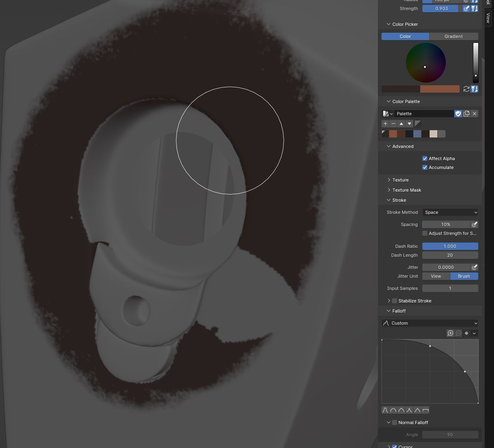Click the duplicate palette icon
494x448 pixels.
pos(466,114)
